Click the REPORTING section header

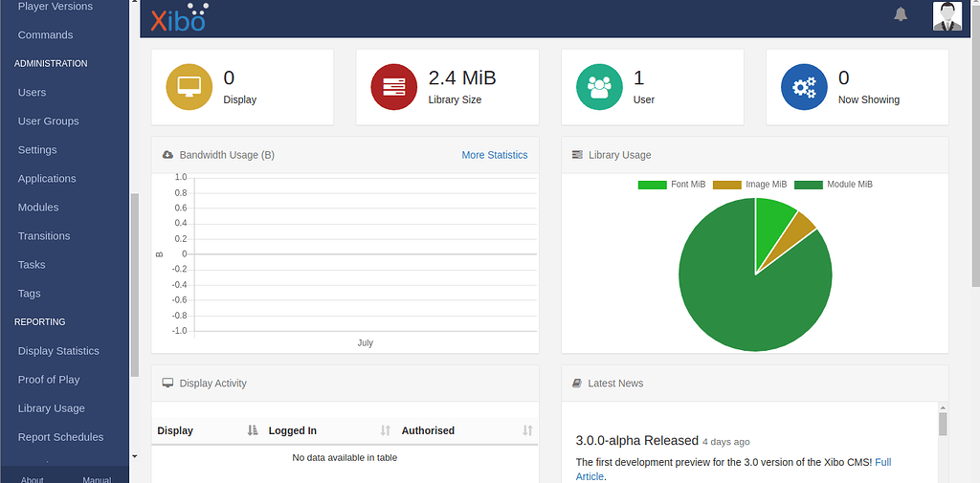coord(39,322)
